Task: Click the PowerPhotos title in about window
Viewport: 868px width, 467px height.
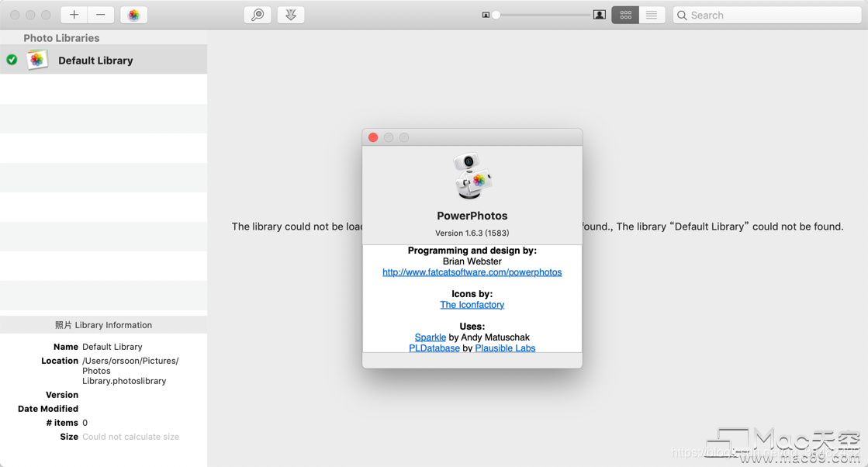Action: tap(472, 216)
